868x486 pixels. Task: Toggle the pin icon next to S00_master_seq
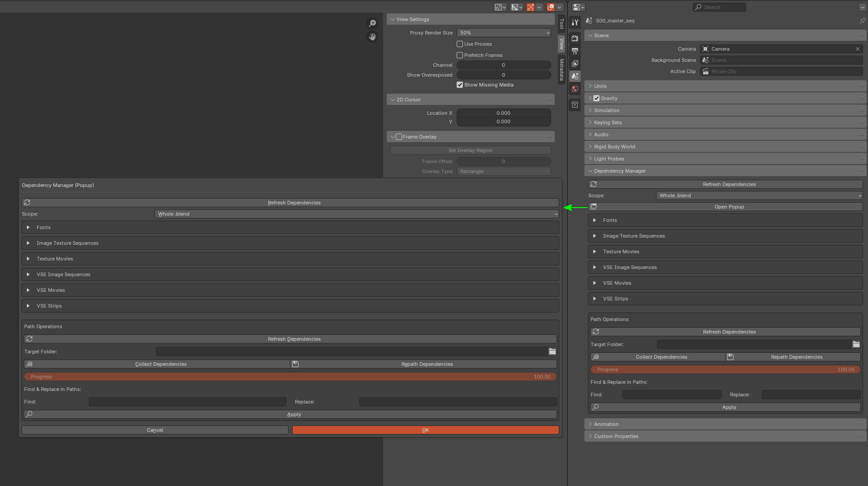[862, 21]
